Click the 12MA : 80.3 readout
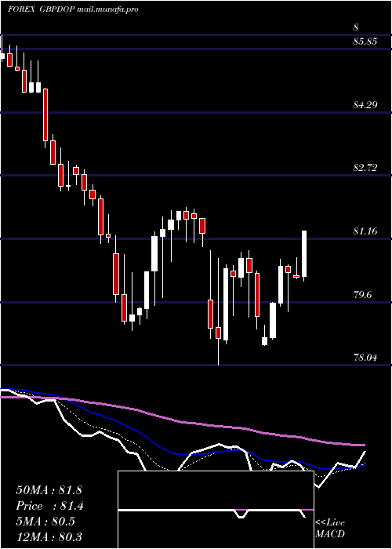 49,536
